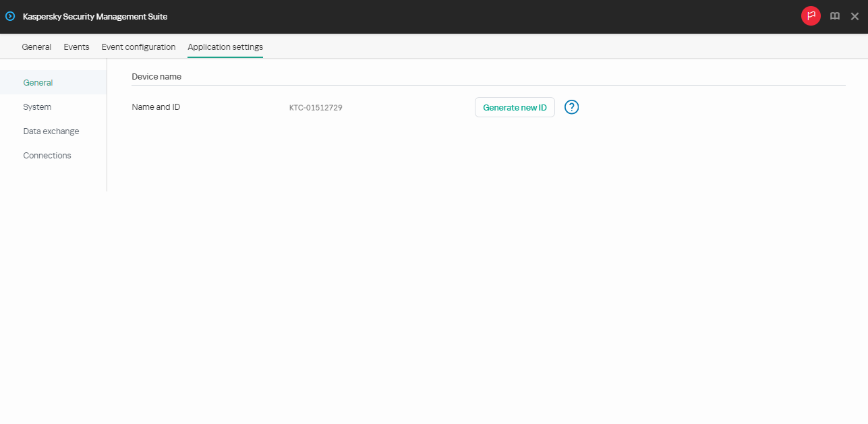Viewport: 868px width, 424px height.
Task: Open the Event configuration tab
Action: click(x=138, y=47)
